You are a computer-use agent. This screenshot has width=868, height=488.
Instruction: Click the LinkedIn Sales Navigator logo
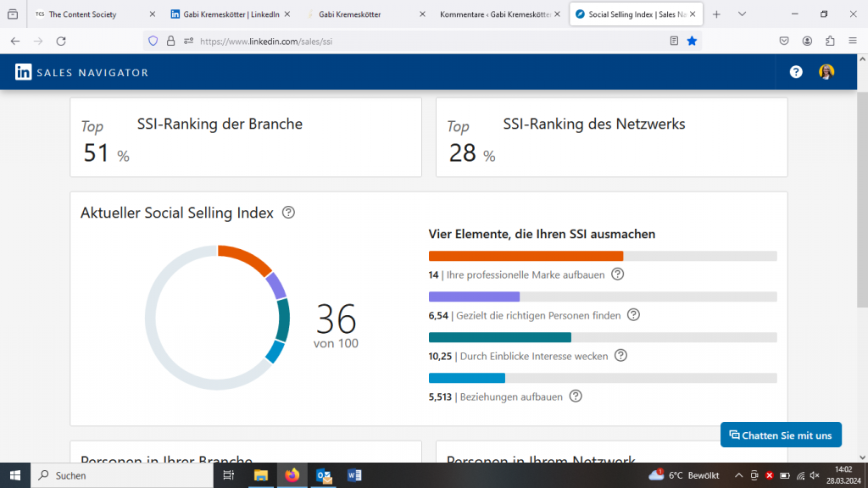(81, 73)
